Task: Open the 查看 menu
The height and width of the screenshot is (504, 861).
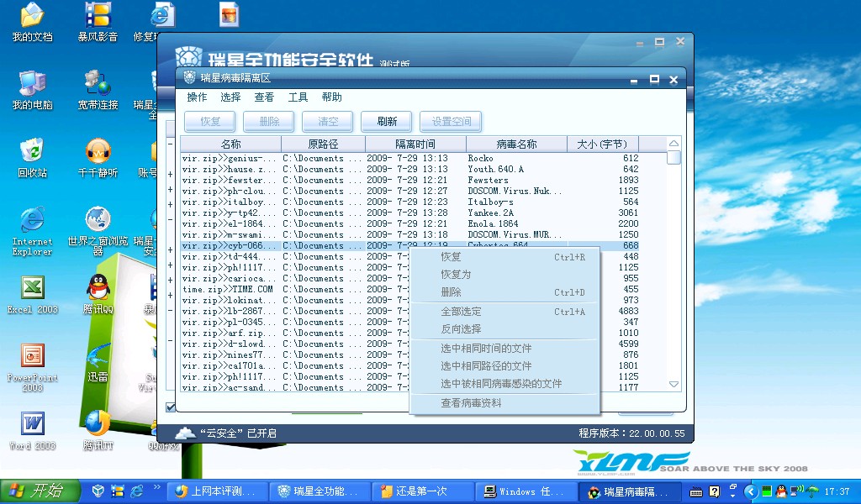Action: click(264, 97)
